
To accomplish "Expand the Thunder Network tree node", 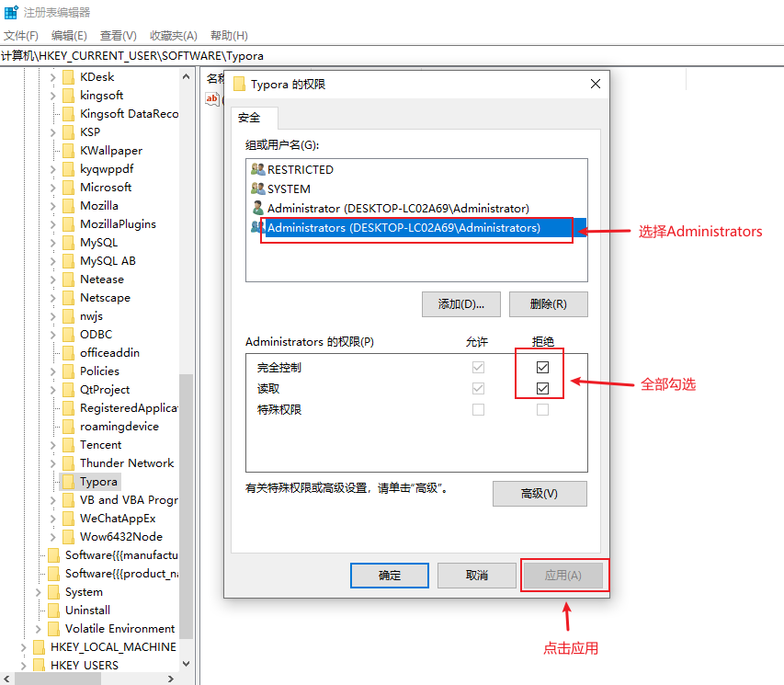I will pyautogui.click(x=53, y=463).
